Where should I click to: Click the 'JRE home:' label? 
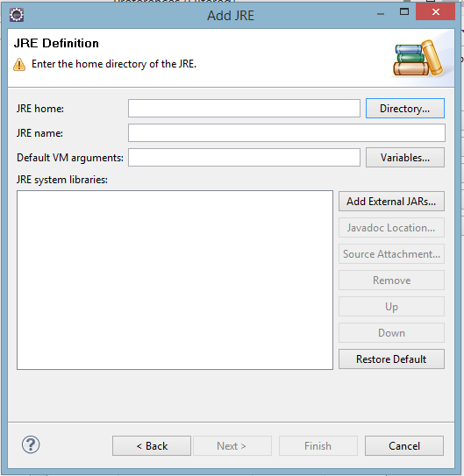40,109
